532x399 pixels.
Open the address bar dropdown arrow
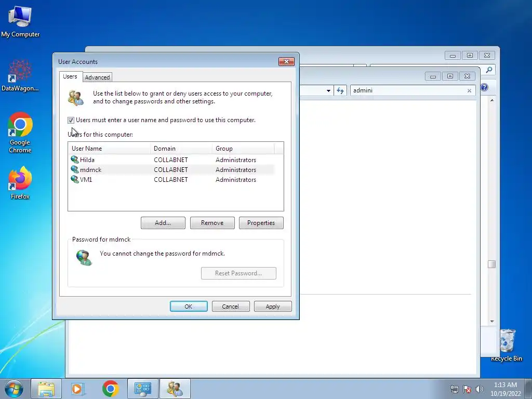click(x=328, y=90)
